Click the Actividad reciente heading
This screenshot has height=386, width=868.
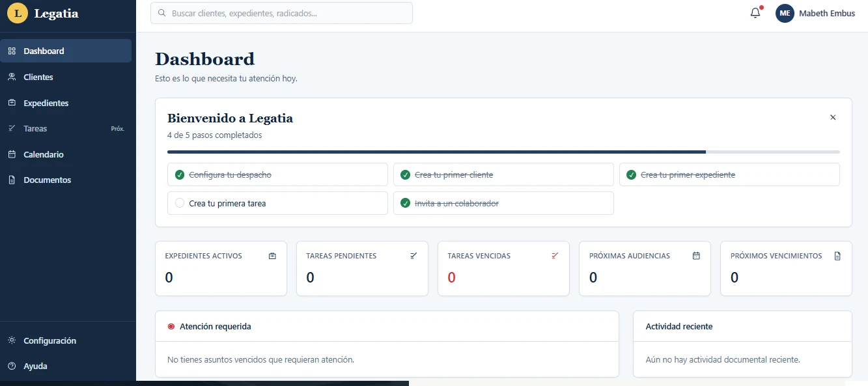(x=679, y=327)
